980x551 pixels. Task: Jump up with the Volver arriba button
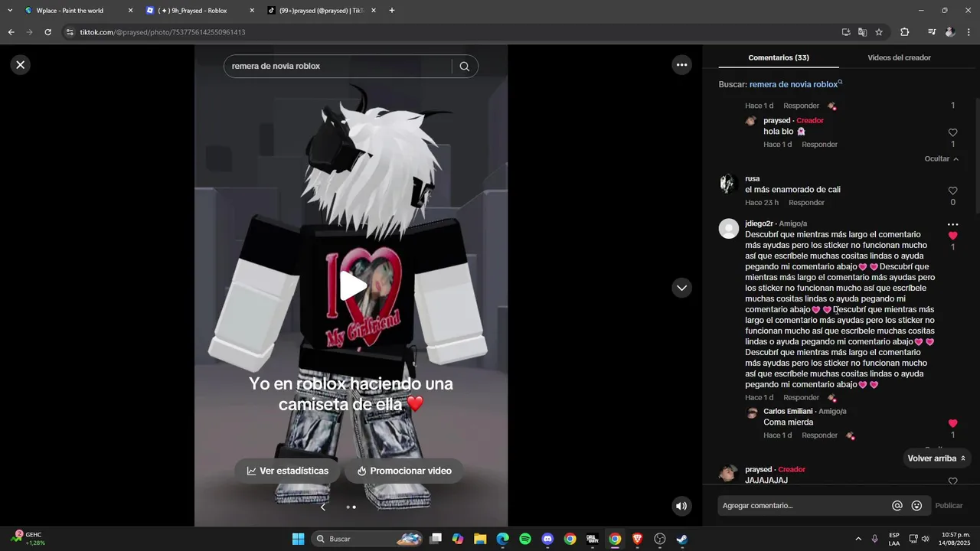936,458
